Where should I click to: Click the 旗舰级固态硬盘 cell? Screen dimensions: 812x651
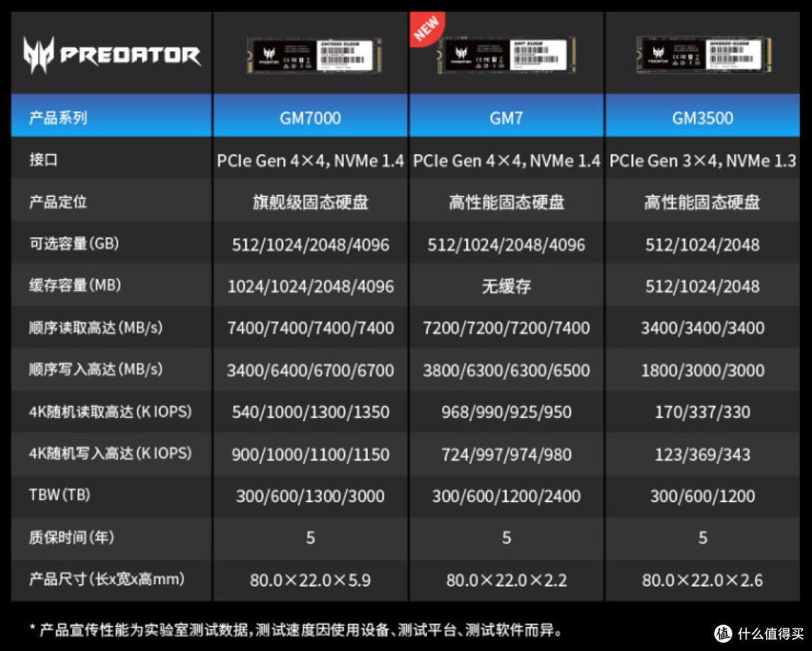311,202
